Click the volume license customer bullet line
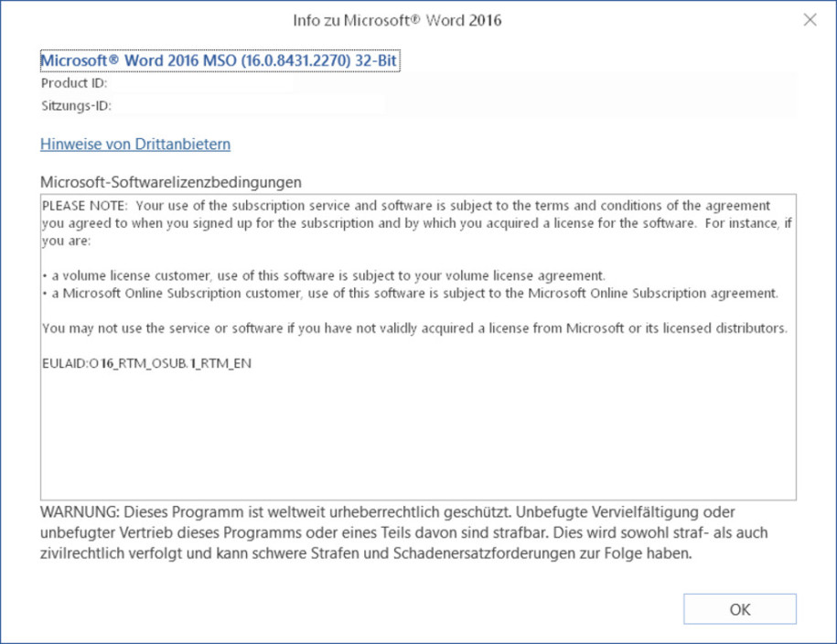The height and width of the screenshot is (644, 837). click(324, 275)
